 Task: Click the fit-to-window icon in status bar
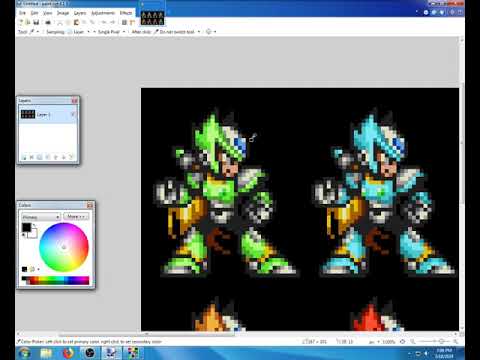[403, 342]
